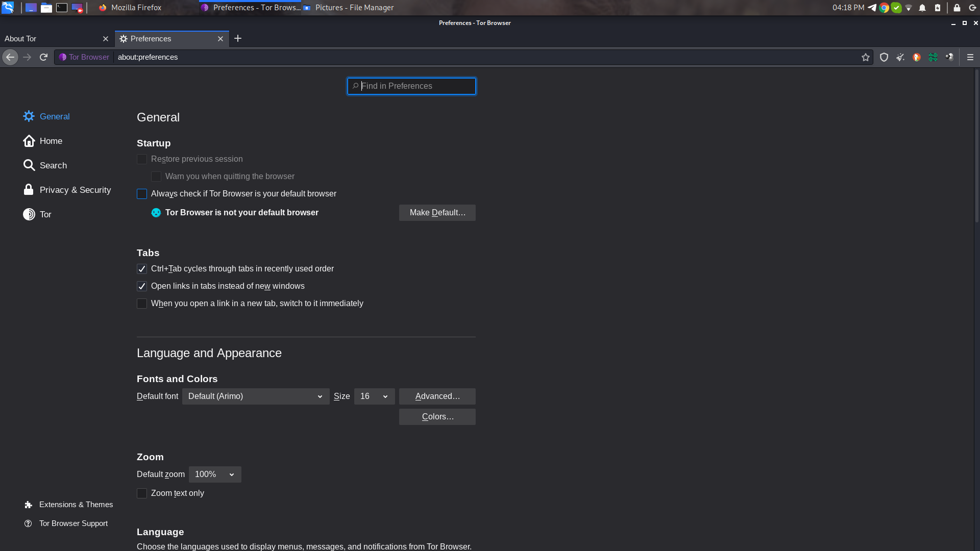Image resolution: width=980 pixels, height=551 pixels.
Task: Select General in preferences sidebar
Action: click(46, 116)
